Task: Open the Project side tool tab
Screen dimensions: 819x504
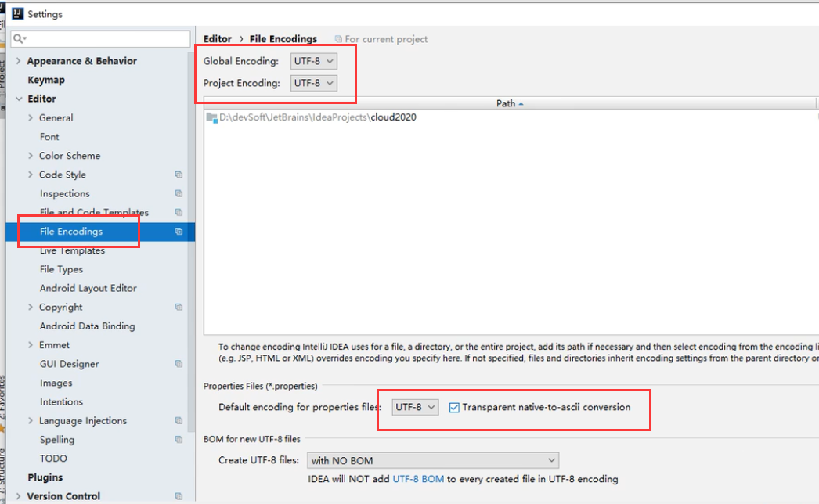Action: pos(2,78)
